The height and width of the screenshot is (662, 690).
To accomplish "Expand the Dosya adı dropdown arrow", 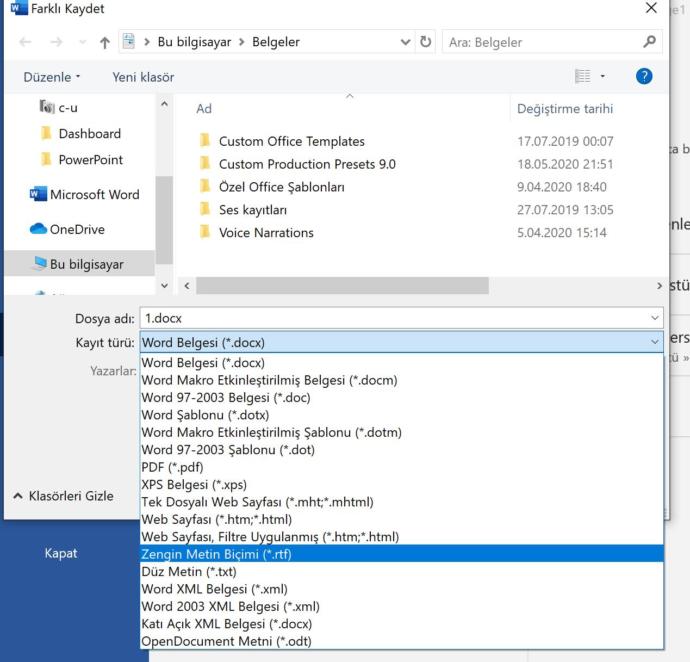I will [654, 318].
